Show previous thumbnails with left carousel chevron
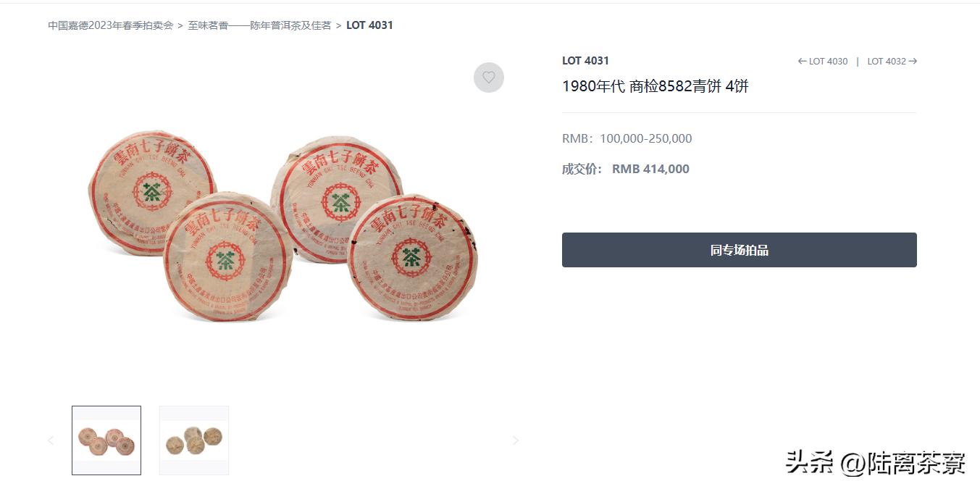The height and width of the screenshot is (489, 980). (x=51, y=440)
